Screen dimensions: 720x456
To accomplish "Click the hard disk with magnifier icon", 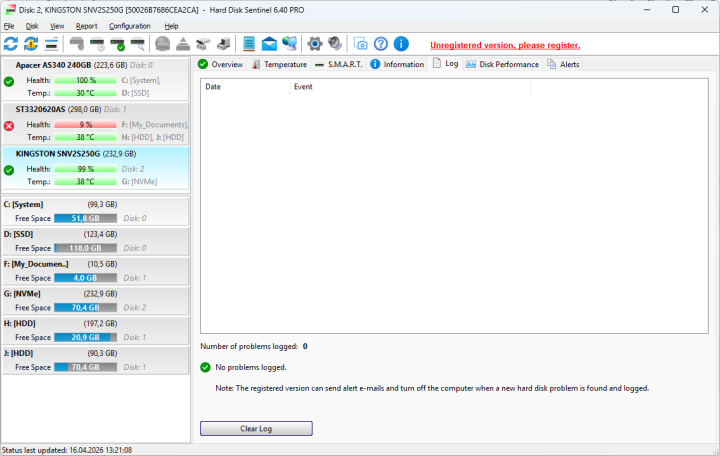I will point(137,44).
